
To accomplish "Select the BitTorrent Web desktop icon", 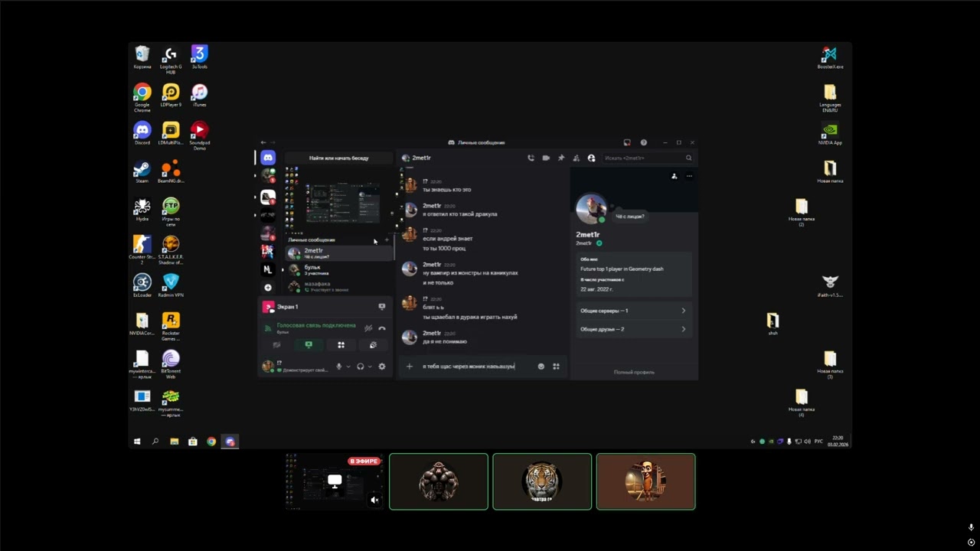I will 171,364.
